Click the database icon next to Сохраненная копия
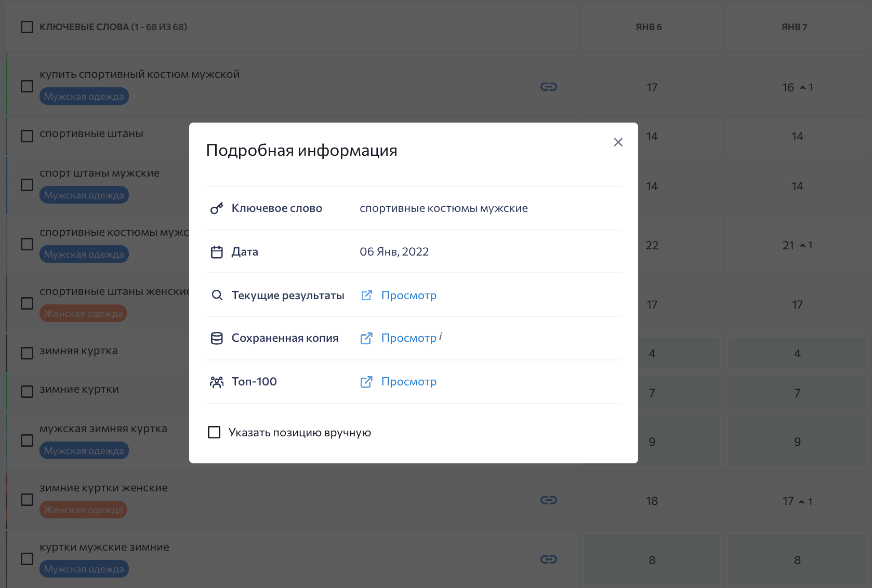This screenshot has height=588, width=872. pyautogui.click(x=217, y=338)
